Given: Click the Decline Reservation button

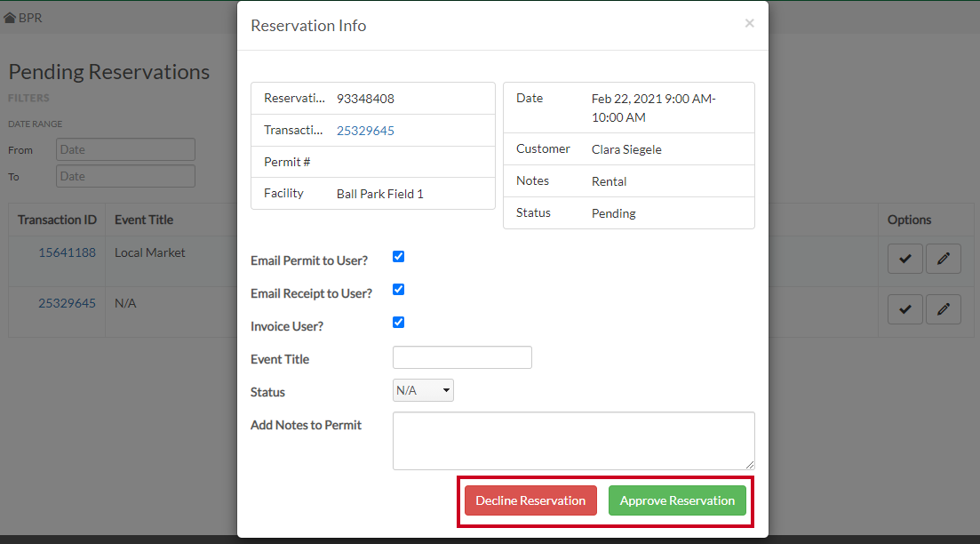Looking at the screenshot, I should tap(530, 500).
